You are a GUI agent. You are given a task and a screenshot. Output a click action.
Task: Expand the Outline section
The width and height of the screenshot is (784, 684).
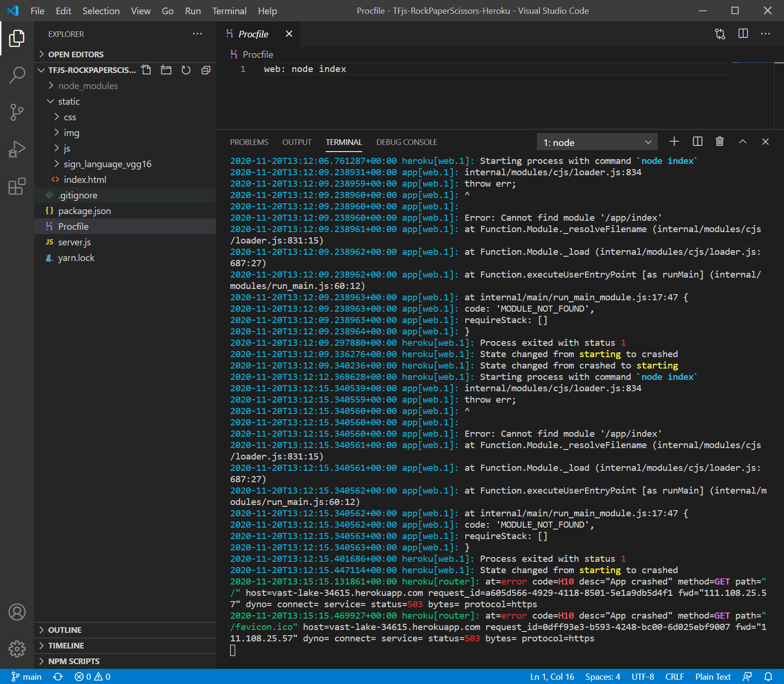point(125,630)
